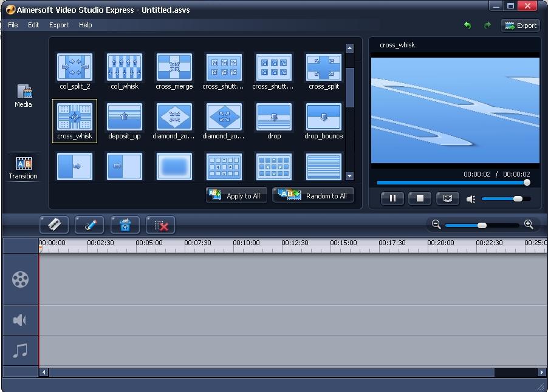Click the 00:20:00 timeline ruler mark
Screen dimensions: 548x392
pos(440,243)
